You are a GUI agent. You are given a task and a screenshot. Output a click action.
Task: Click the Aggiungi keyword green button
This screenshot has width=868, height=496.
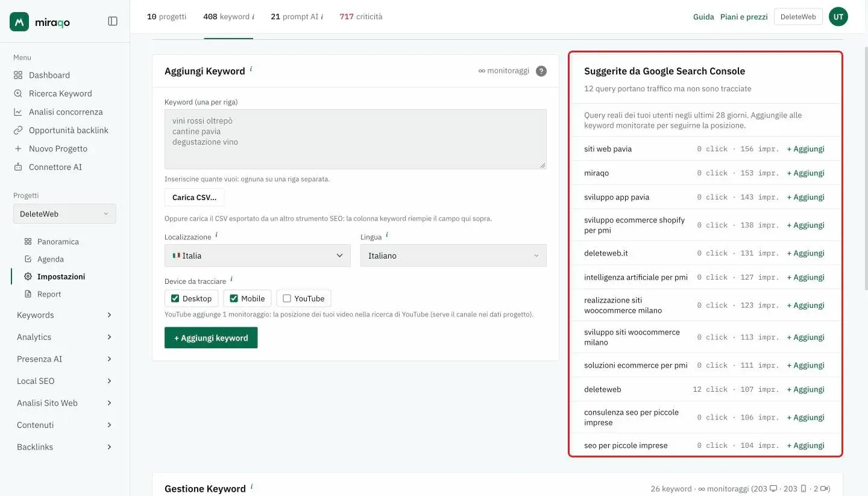[x=211, y=338]
